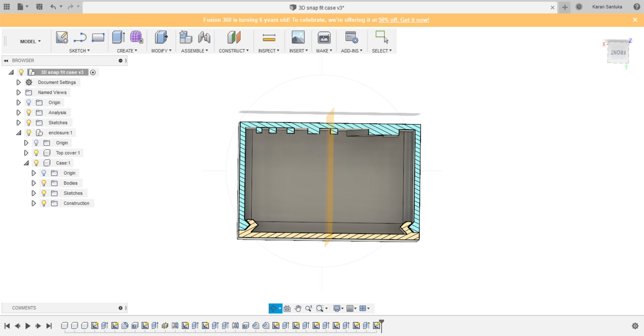Open the Help question mark icon
The image size is (644, 336).
637,7
